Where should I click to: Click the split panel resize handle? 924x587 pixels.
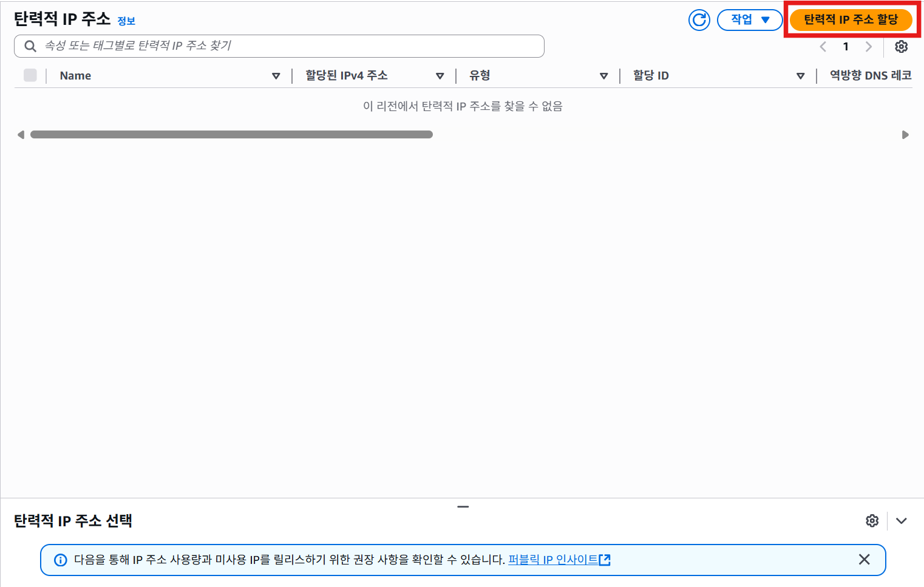pos(463,506)
